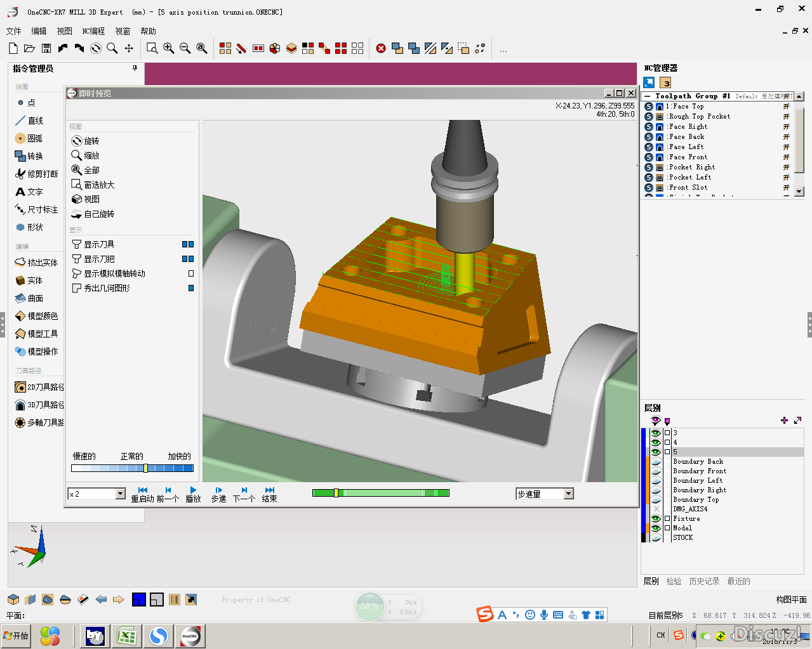Click the green simulation progress bar
Viewport: 812px width, 649px height.
(x=381, y=493)
